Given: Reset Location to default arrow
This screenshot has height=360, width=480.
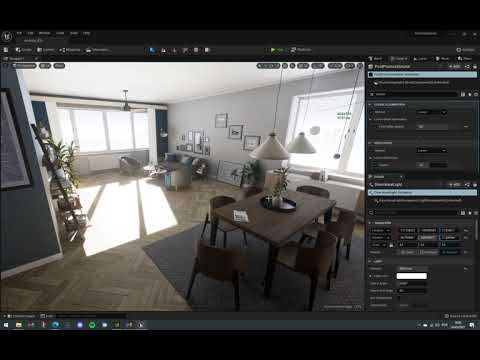Looking at the screenshot, I should 466,230.
